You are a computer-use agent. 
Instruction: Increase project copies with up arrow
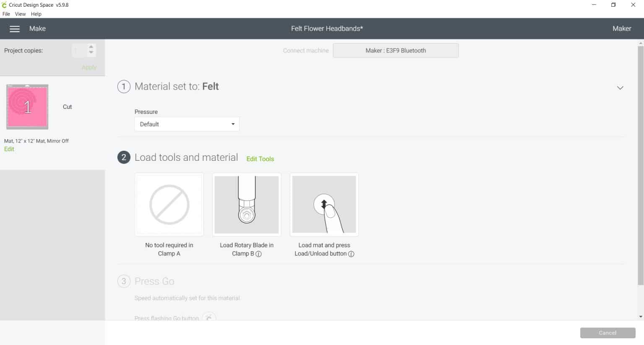pos(91,47)
